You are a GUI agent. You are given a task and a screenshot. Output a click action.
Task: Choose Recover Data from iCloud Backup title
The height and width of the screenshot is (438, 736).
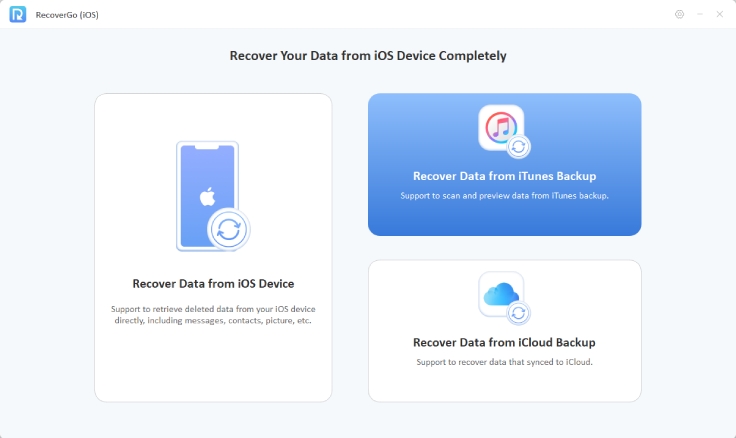(504, 343)
